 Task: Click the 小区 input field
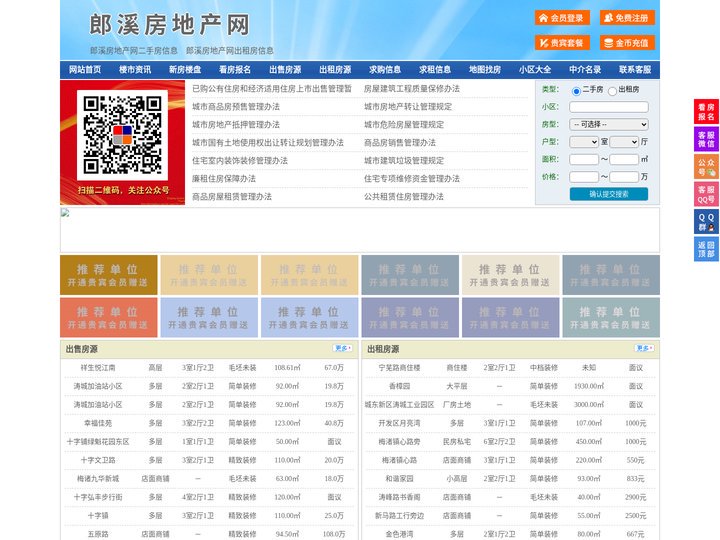[x=609, y=107]
